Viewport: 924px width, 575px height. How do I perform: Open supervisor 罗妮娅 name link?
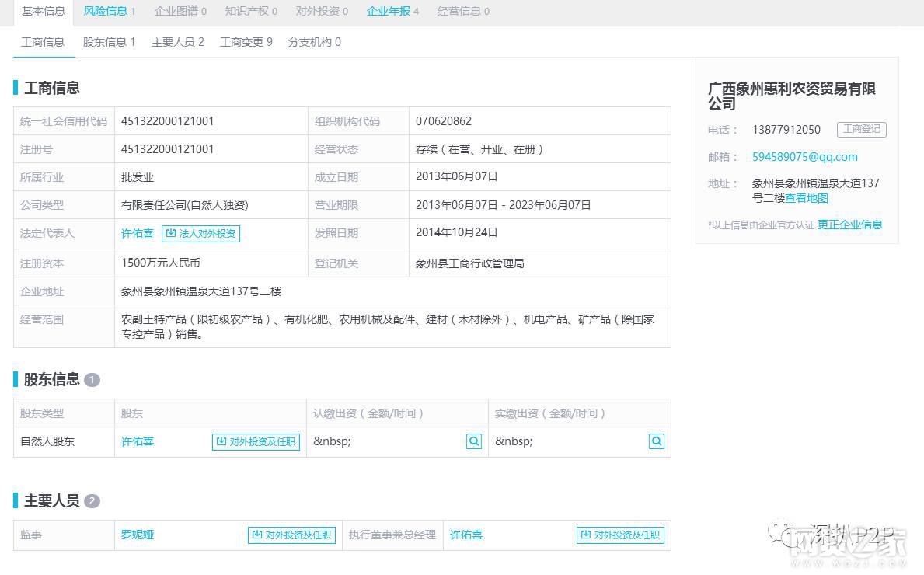click(x=138, y=535)
